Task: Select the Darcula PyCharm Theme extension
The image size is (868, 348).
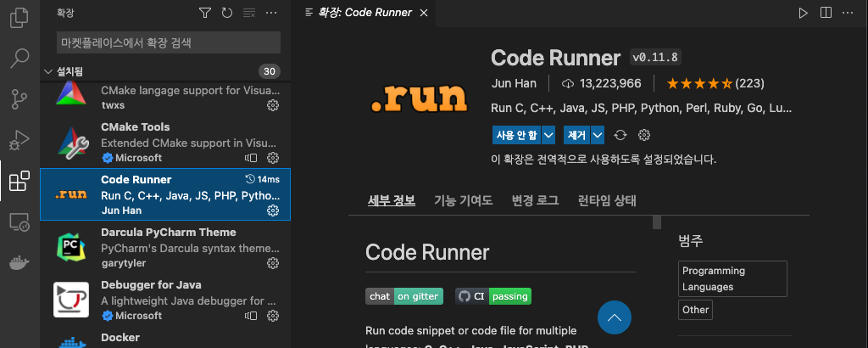Action: 165,247
